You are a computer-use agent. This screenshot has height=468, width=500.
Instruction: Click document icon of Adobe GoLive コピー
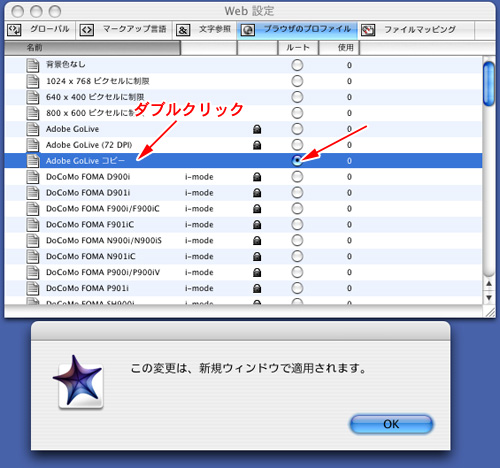click(33, 161)
